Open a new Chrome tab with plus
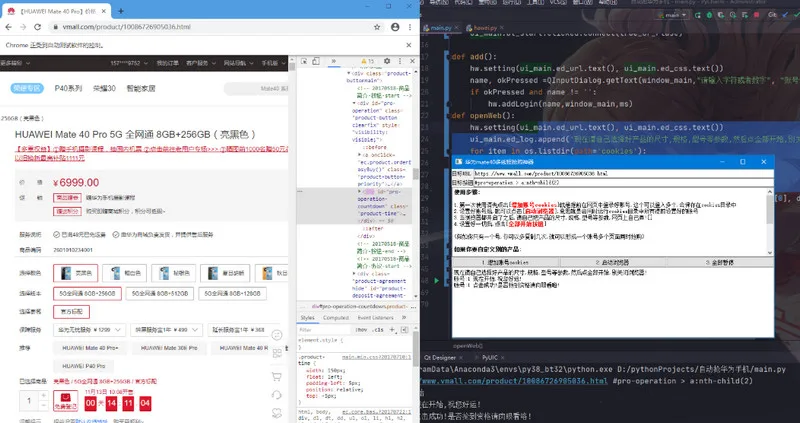 pos(121,11)
